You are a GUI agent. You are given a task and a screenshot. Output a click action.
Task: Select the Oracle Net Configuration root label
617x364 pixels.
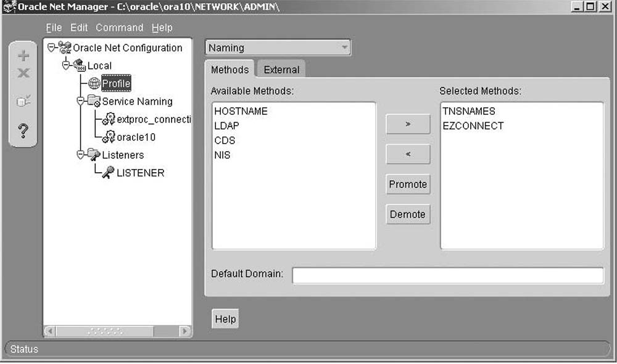[128, 48]
